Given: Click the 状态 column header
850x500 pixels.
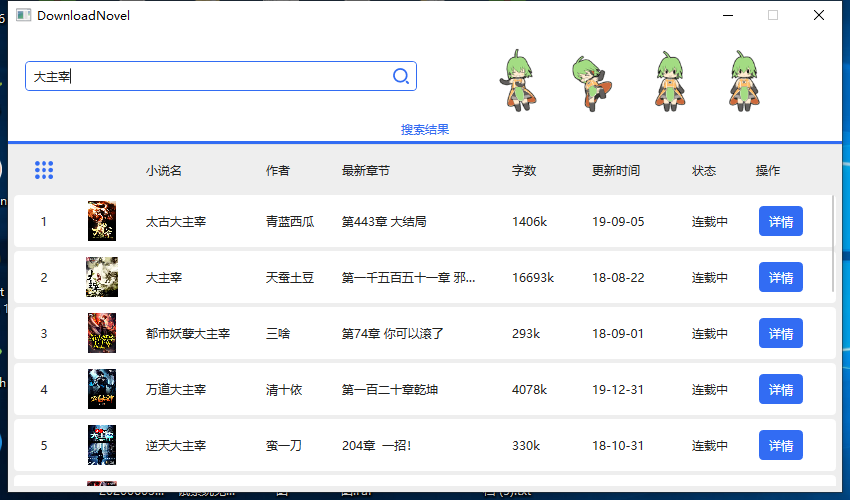Looking at the screenshot, I should [704, 171].
